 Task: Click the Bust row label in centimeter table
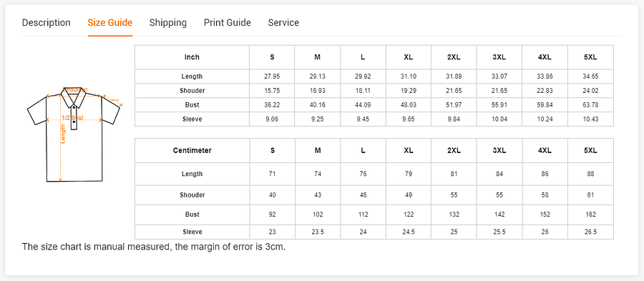pos(192,215)
